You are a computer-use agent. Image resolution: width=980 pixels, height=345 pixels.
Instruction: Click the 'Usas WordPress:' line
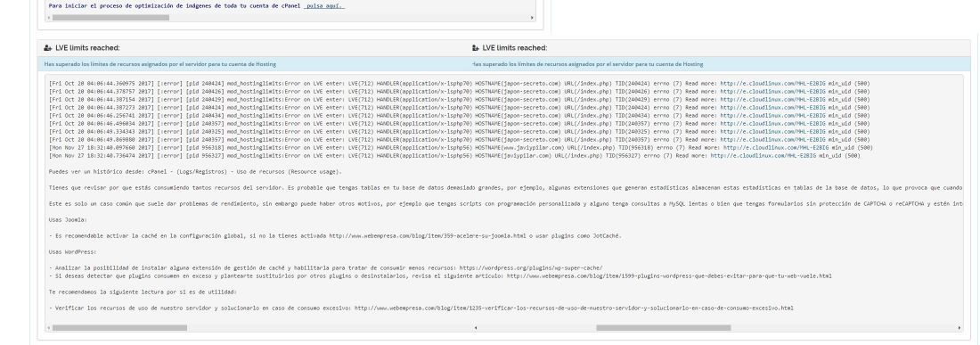click(x=73, y=252)
